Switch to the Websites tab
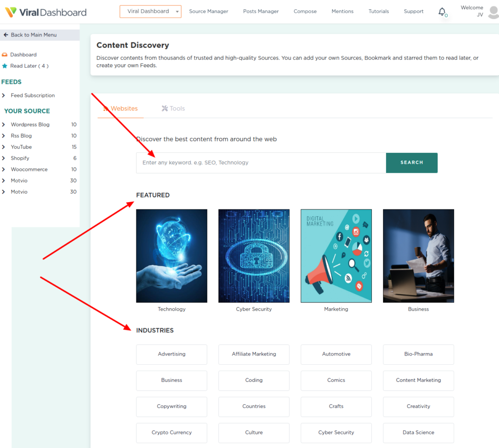Viewport: 499px width, 448px height. 121,109
